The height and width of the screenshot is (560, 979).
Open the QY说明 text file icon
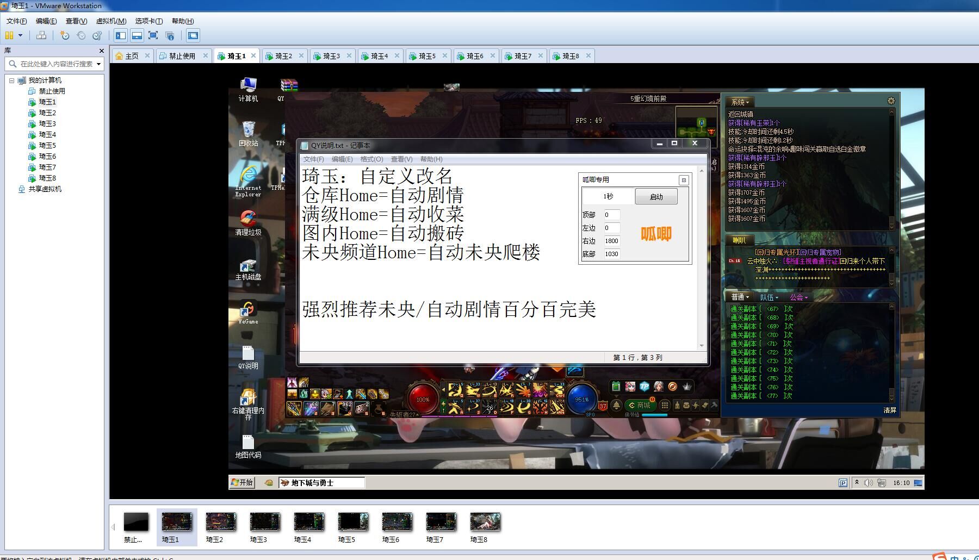[248, 357]
